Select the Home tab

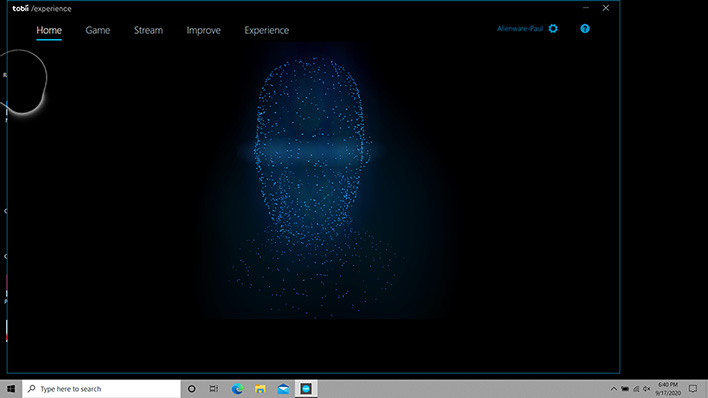49,30
